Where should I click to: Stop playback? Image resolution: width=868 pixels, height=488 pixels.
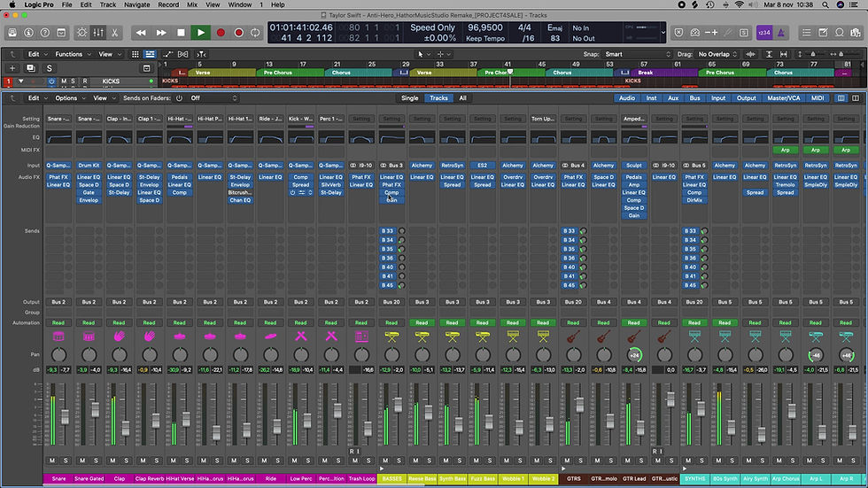[181, 33]
